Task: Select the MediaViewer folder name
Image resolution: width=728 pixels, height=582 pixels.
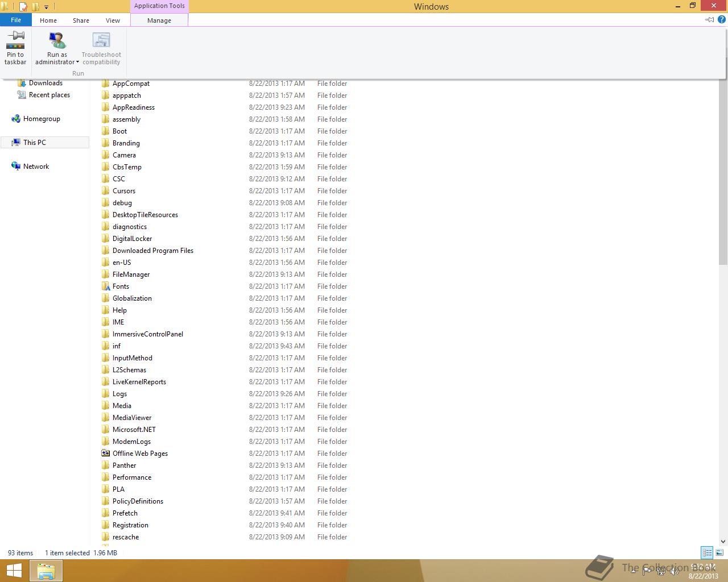Action: point(132,418)
